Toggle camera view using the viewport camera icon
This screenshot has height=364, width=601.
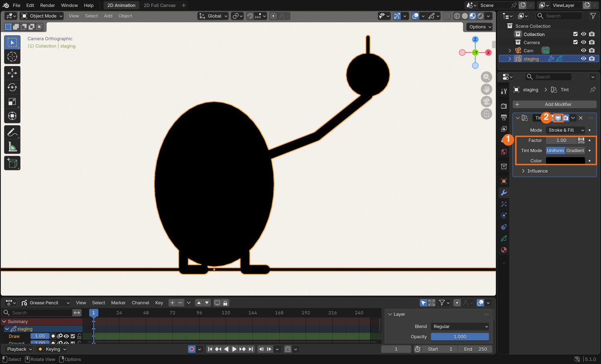coord(486,102)
